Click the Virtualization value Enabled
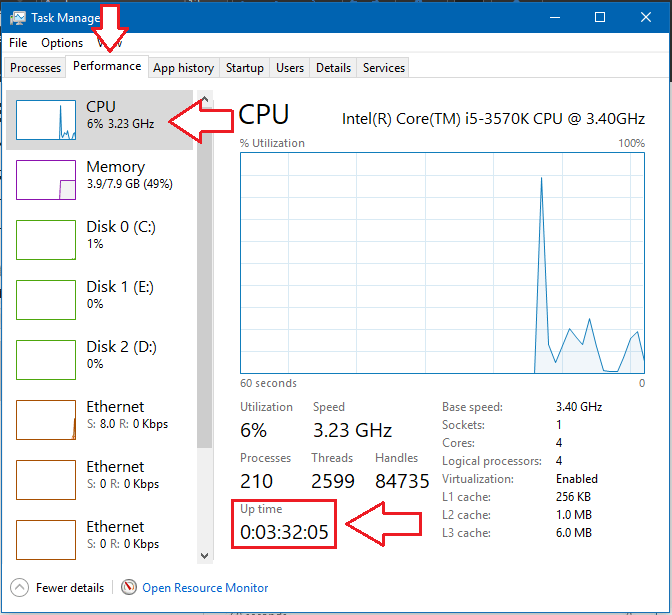The width and height of the screenshot is (672, 615). point(577,479)
